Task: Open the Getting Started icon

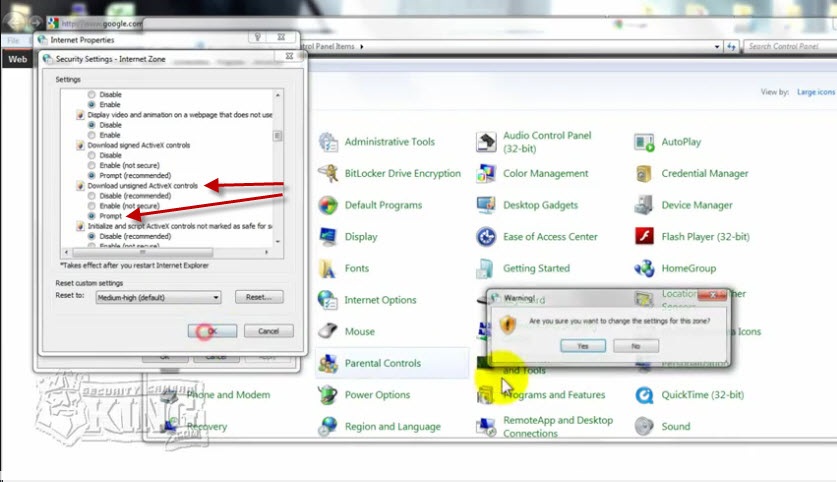Action: click(x=486, y=268)
